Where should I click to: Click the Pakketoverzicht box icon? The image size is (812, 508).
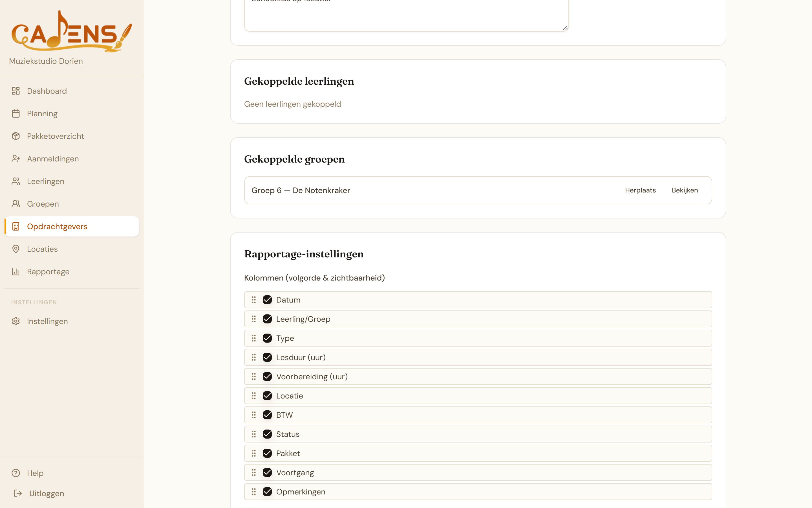(x=16, y=136)
